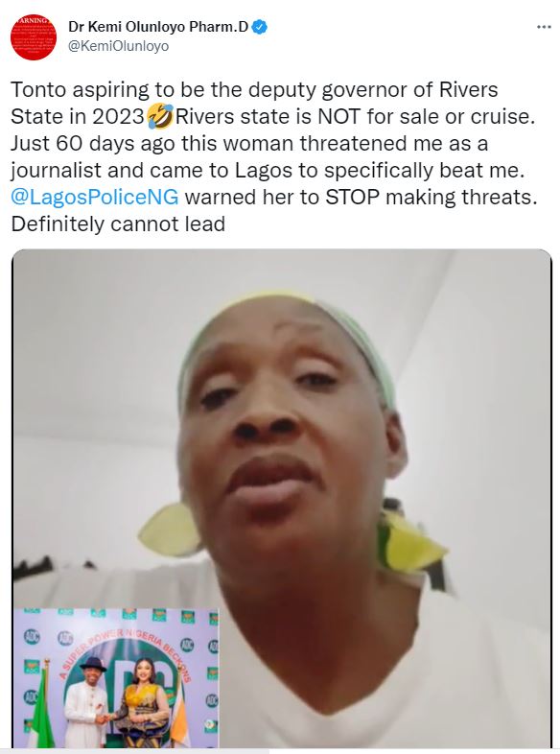Open the Dr Kemi Olunloyo Pharm.D profile name
560x754 pixels.
point(158,27)
